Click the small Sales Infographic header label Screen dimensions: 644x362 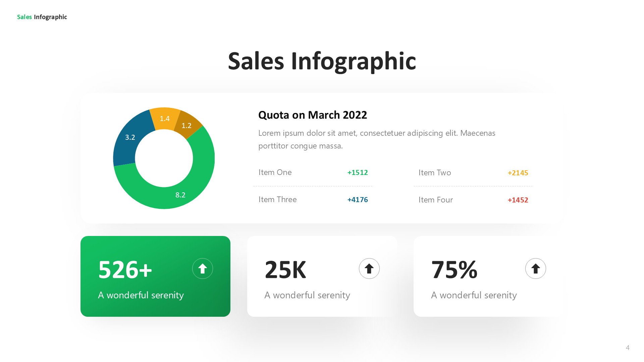pos(42,17)
